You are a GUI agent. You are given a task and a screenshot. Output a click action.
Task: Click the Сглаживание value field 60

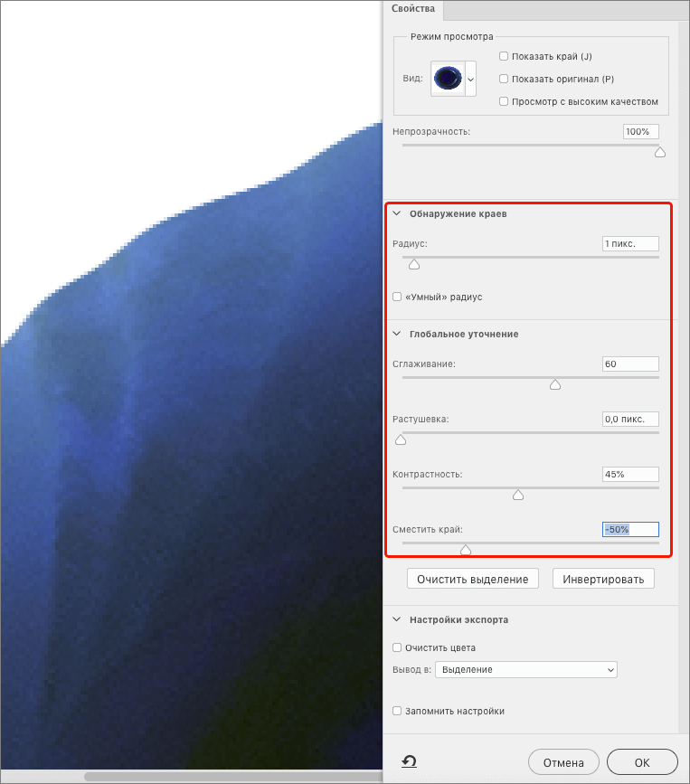[630, 364]
